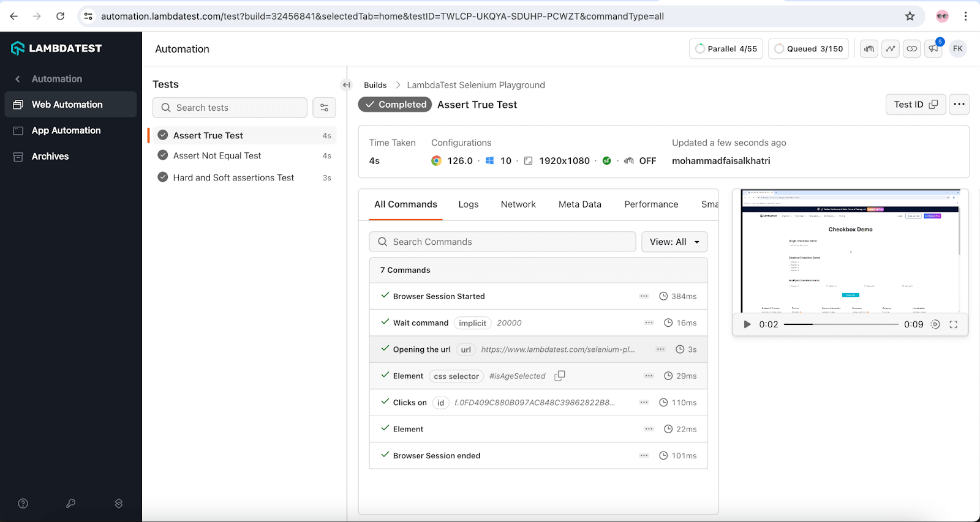980x522 pixels.
Task: Select the Assert True Test row
Action: click(x=243, y=135)
